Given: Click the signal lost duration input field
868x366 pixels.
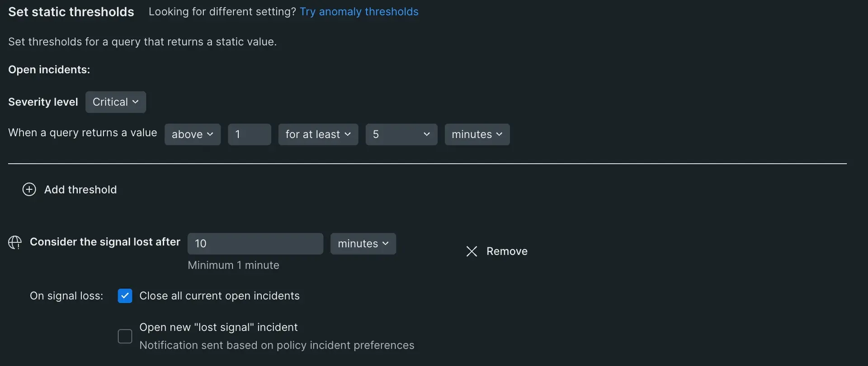Looking at the screenshot, I should (x=255, y=244).
